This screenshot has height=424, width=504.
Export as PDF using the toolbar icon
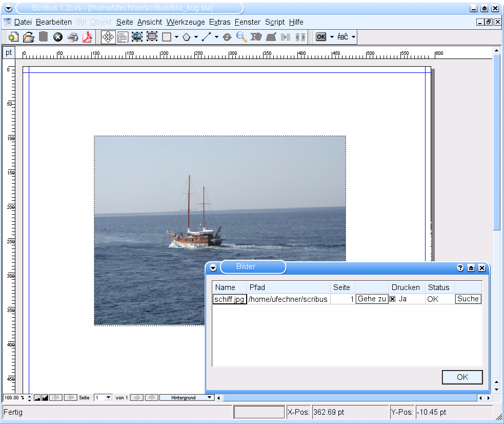(x=88, y=37)
